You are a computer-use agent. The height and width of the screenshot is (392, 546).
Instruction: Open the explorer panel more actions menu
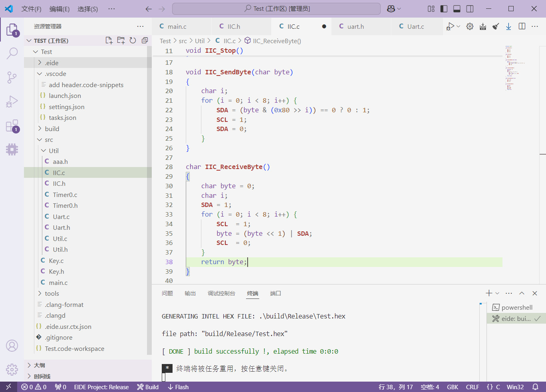[x=140, y=26]
